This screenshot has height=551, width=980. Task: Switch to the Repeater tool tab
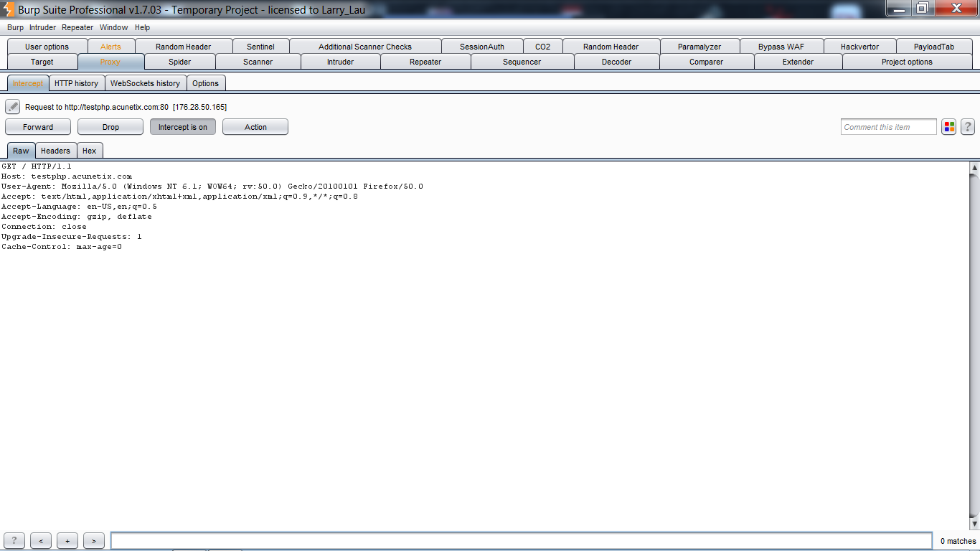point(425,62)
